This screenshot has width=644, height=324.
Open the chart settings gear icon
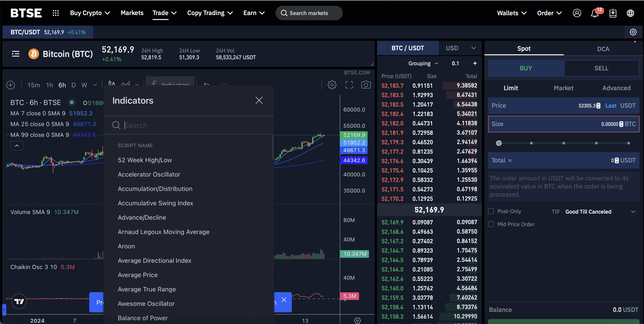point(332,85)
